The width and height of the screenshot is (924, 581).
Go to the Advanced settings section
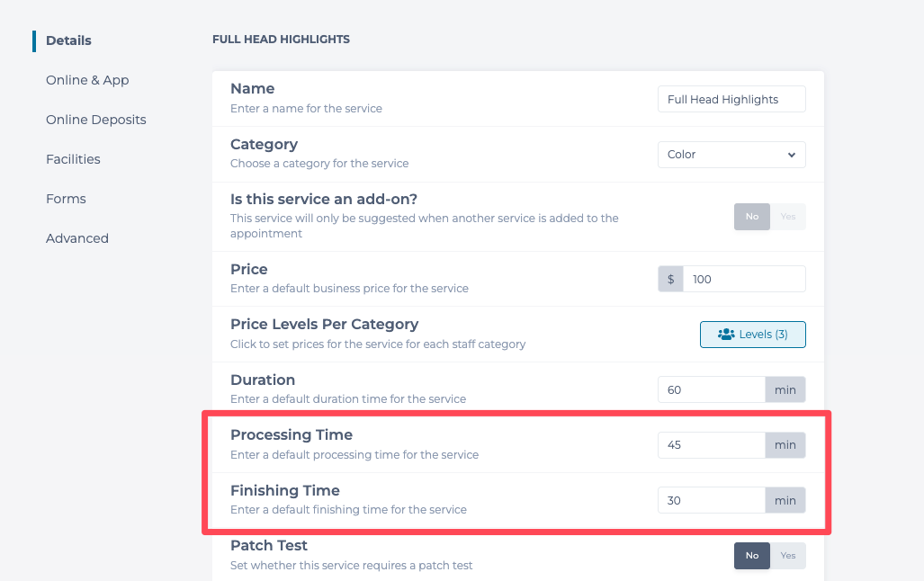coord(77,238)
